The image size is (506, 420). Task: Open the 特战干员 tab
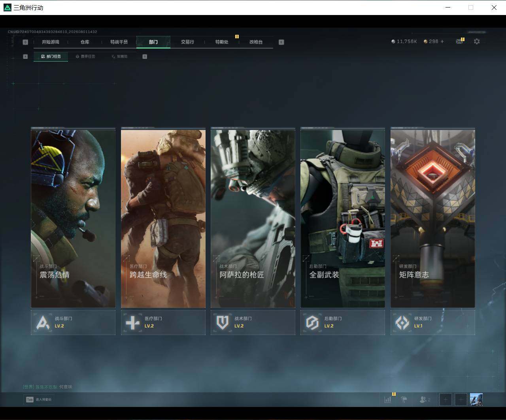(x=119, y=42)
